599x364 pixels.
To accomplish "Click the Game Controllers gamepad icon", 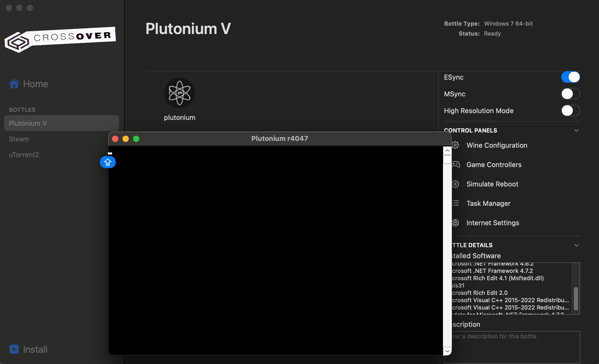I will coord(456,164).
